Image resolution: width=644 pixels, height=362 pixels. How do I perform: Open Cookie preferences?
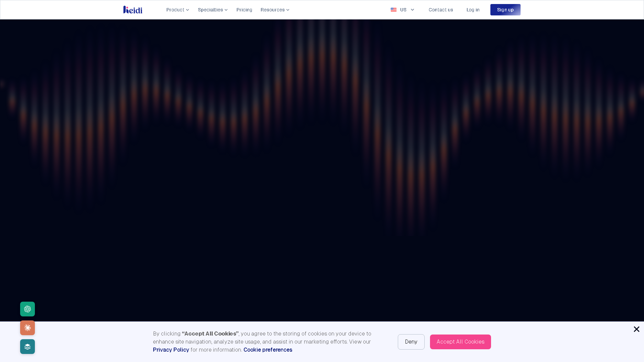point(268,350)
